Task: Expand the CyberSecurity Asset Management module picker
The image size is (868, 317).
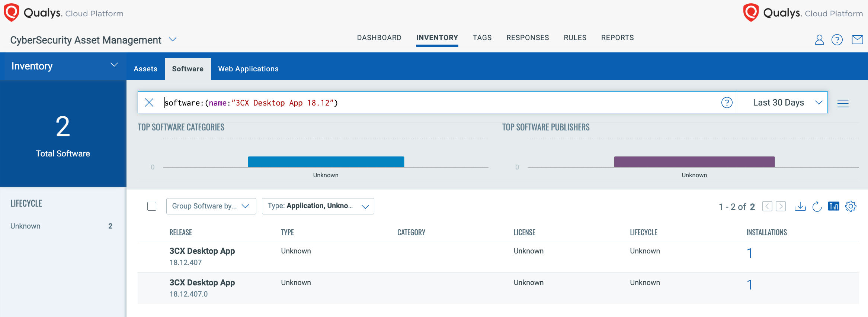Action: coord(173,39)
